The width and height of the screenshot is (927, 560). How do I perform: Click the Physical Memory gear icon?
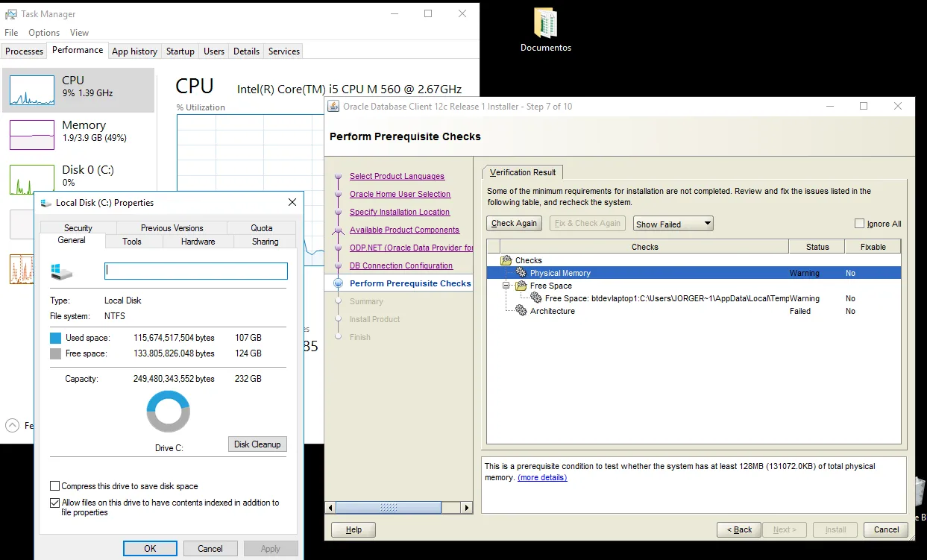(521, 273)
